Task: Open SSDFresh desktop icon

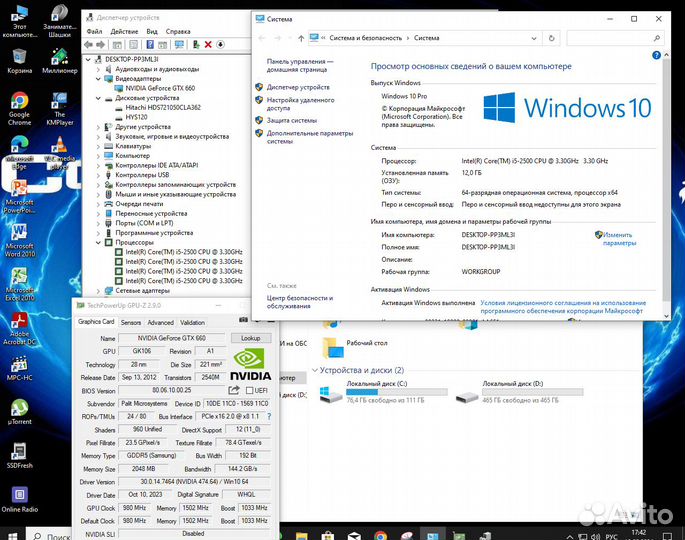Action: [x=20, y=455]
